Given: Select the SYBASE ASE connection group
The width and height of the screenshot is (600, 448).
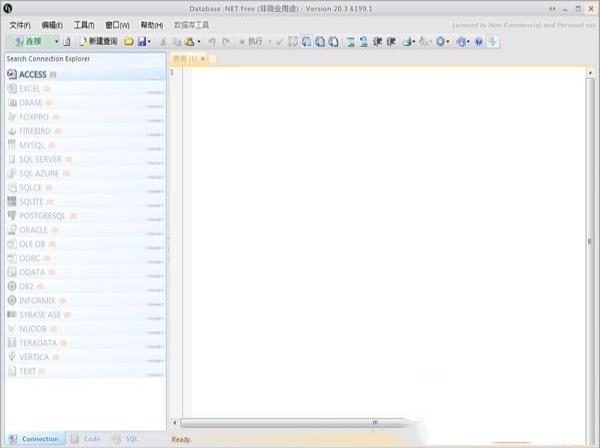Looking at the screenshot, I should 86,314.
